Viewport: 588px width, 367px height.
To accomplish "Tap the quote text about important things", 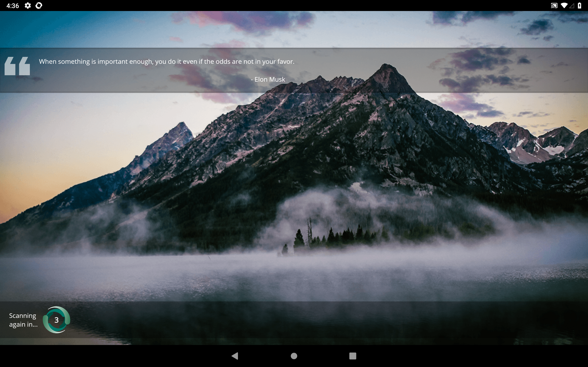I will click(167, 62).
